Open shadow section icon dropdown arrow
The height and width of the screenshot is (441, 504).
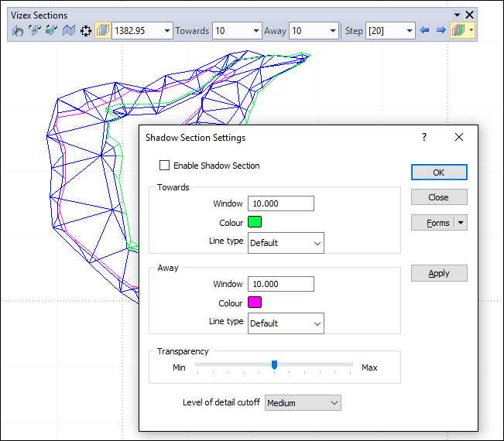click(x=471, y=30)
